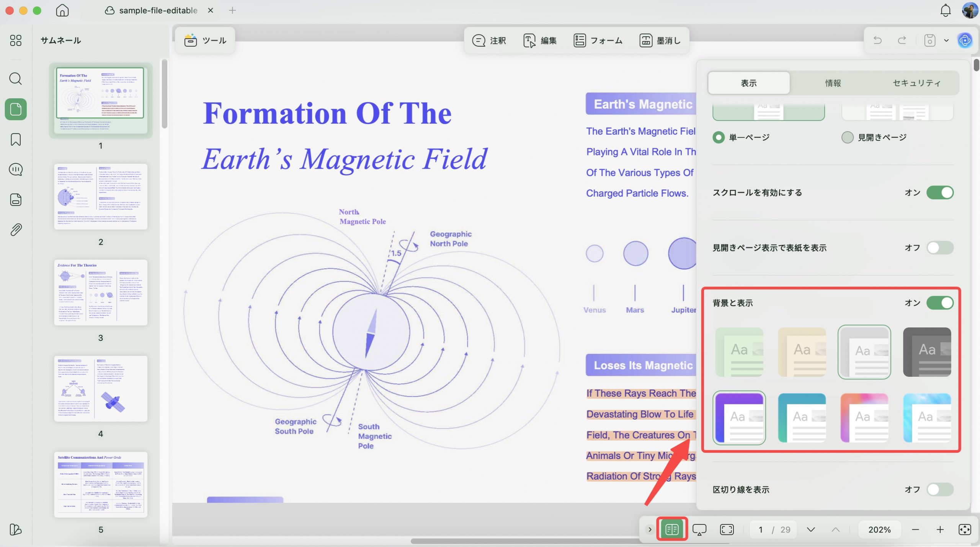
Task: Open the home screen icon
Action: 62,10
